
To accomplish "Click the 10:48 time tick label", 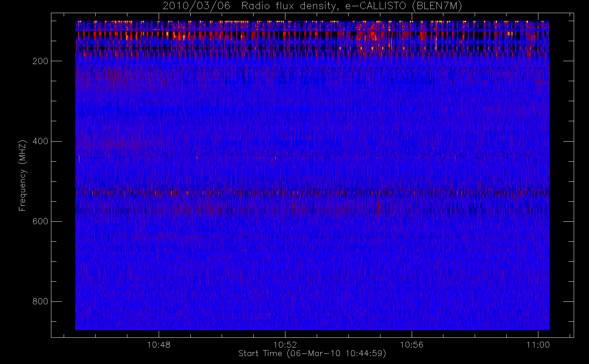I will (159, 345).
